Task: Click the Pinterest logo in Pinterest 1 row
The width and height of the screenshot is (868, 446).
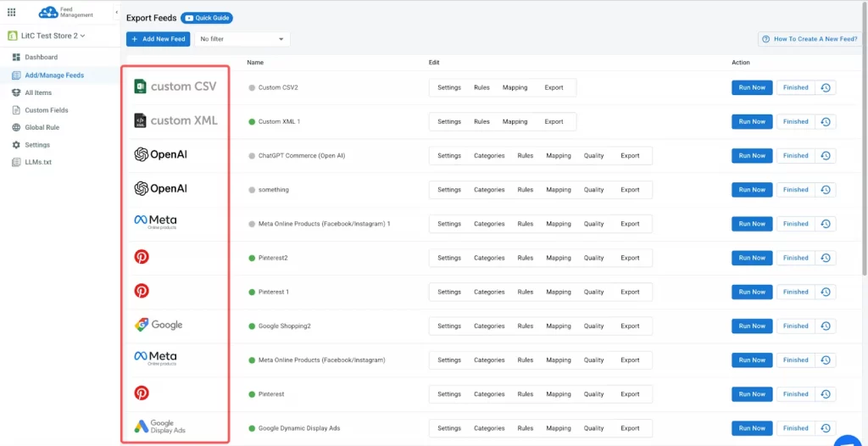Action: pyautogui.click(x=142, y=291)
